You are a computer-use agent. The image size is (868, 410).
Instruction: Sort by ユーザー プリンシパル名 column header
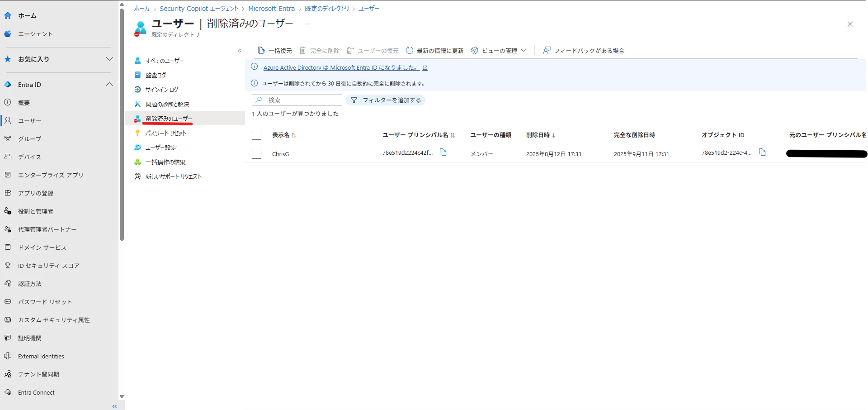pyautogui.click(x=419, y=135)
